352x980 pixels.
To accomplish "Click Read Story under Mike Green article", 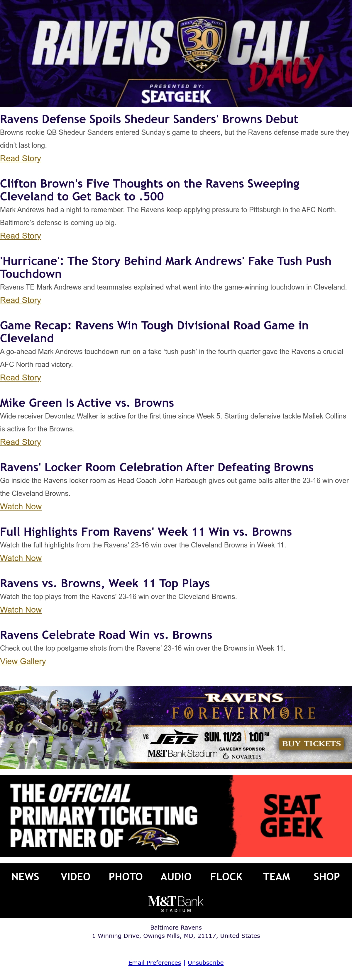I will click(21, 442).
